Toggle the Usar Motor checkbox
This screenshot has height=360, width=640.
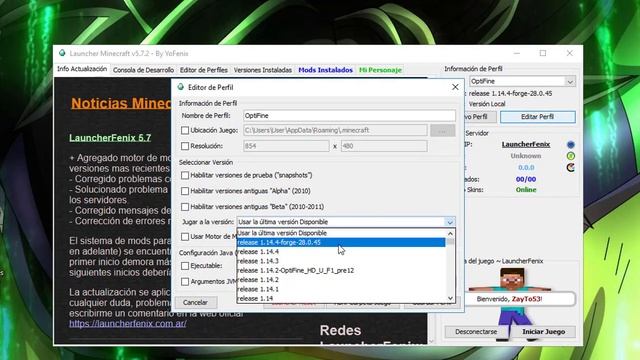[185, 236]
